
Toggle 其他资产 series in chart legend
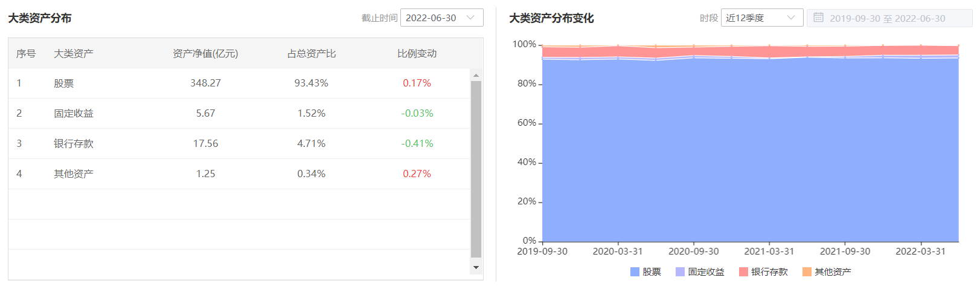[827, 272]
